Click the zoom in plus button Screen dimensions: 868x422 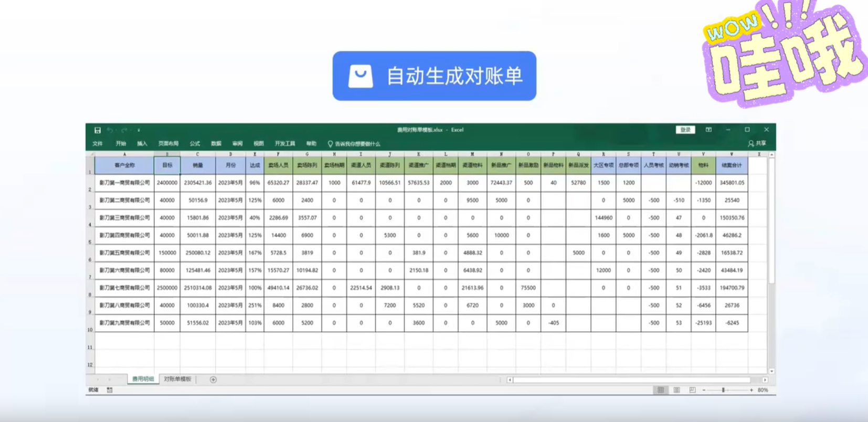coord(751,390)
